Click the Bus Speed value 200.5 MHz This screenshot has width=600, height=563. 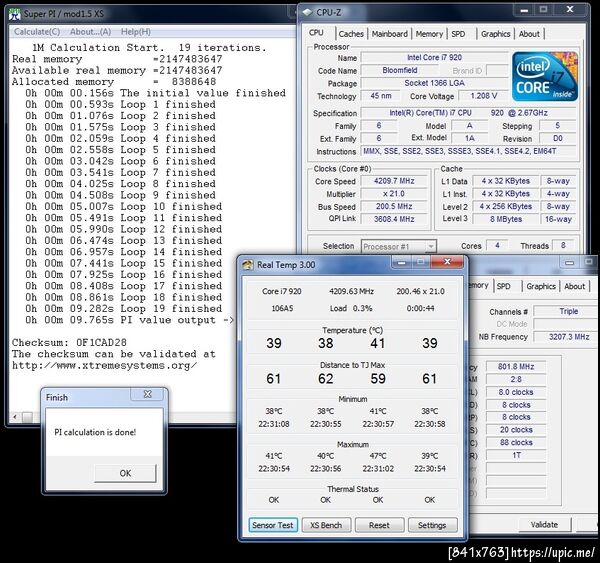pos(394,206)
